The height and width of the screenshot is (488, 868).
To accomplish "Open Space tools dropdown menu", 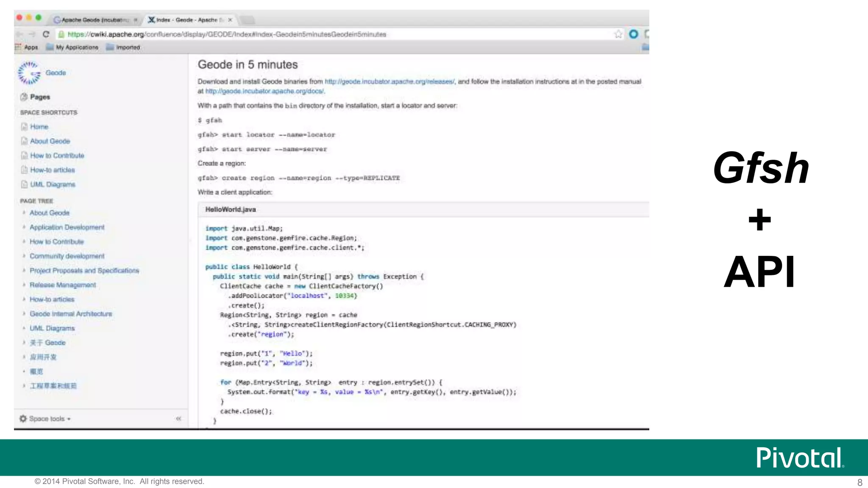I will (x=45, y=419).
